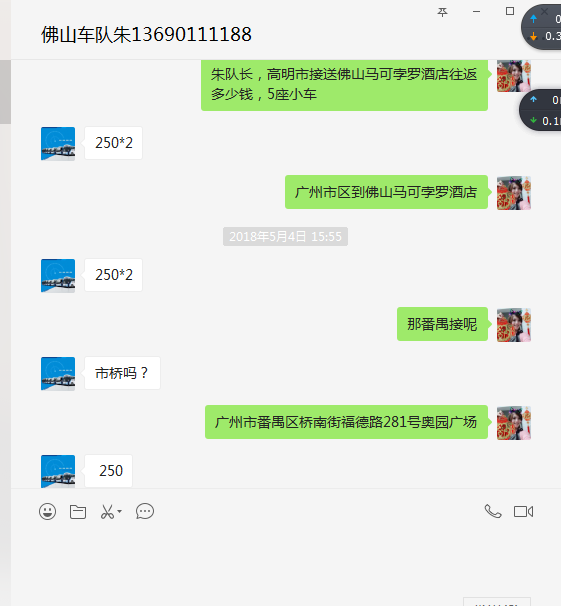Viewport: 561px width, 606px height.
Task: Open the send file folder icon
Action: 78,512
